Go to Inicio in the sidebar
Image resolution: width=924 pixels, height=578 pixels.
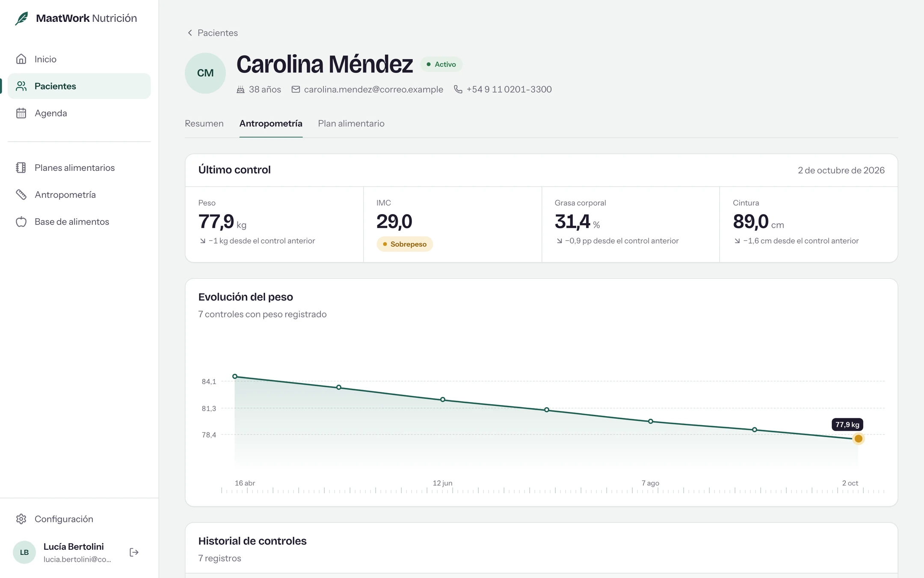click(79, 59)
